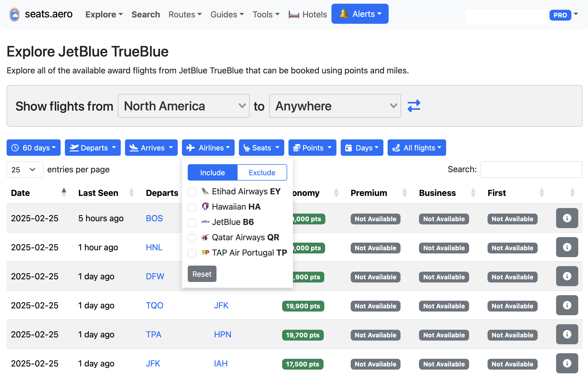Screen dimensions: 588x377
Task: Open the Explore menu
Action: tap(104, 14)
